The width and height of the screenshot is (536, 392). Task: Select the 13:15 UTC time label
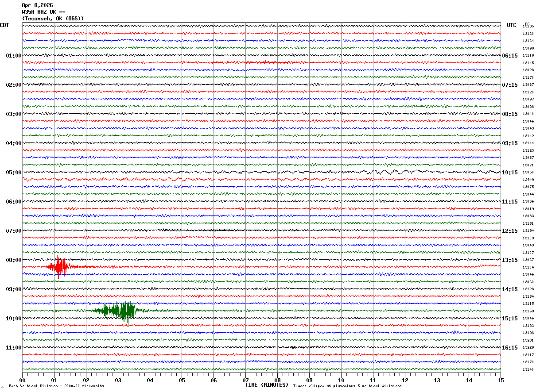[x=509, y=260]
